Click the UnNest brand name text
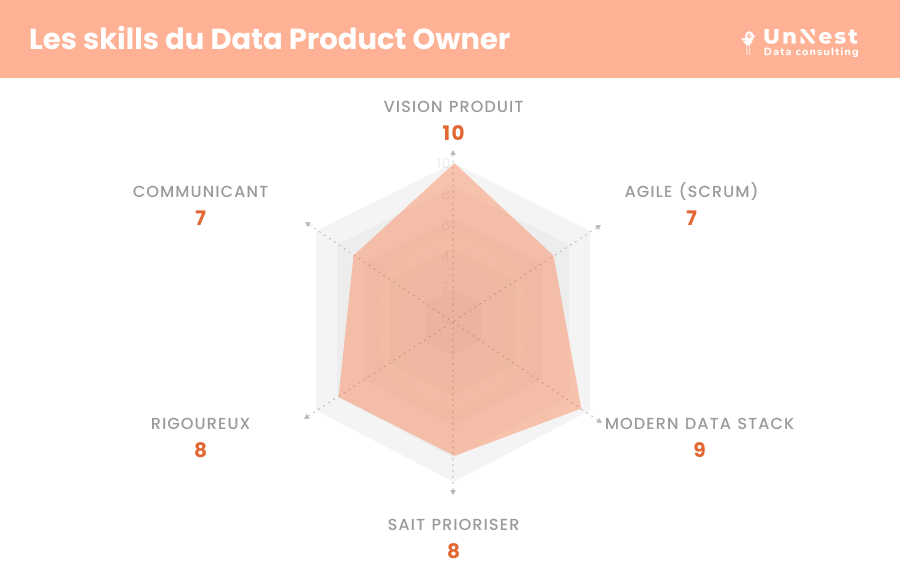The image size is (900, 567). click(810, 37)
